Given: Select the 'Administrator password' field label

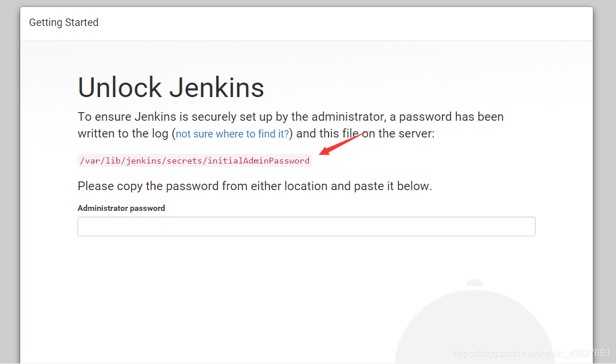Looking at the screenshot, I should click(121, 208).
